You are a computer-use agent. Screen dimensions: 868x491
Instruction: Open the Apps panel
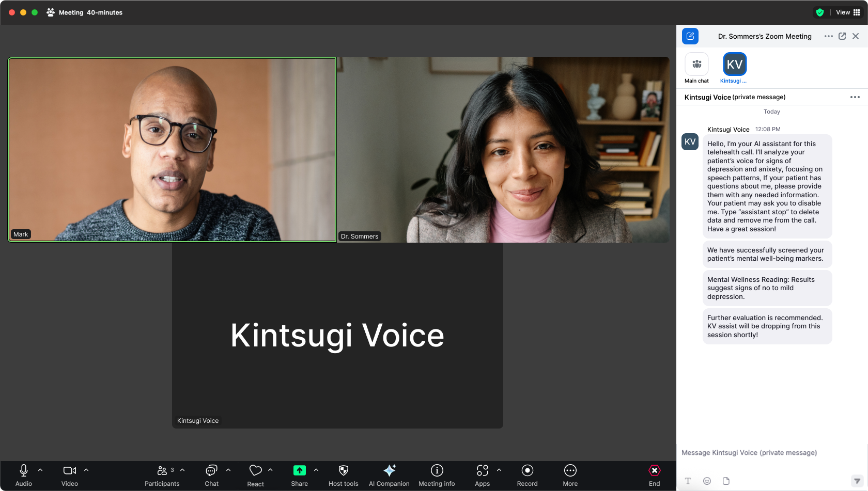click(x=483, y=476)
